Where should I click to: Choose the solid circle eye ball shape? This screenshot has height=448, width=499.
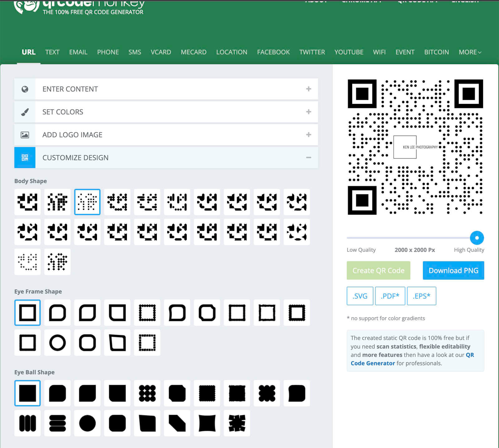tap(87, 423)
